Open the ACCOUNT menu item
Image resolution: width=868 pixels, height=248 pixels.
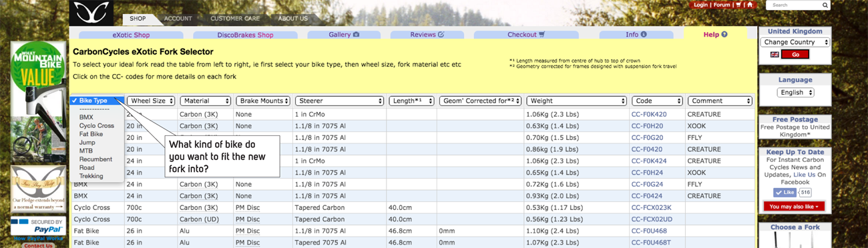point(178,19)
